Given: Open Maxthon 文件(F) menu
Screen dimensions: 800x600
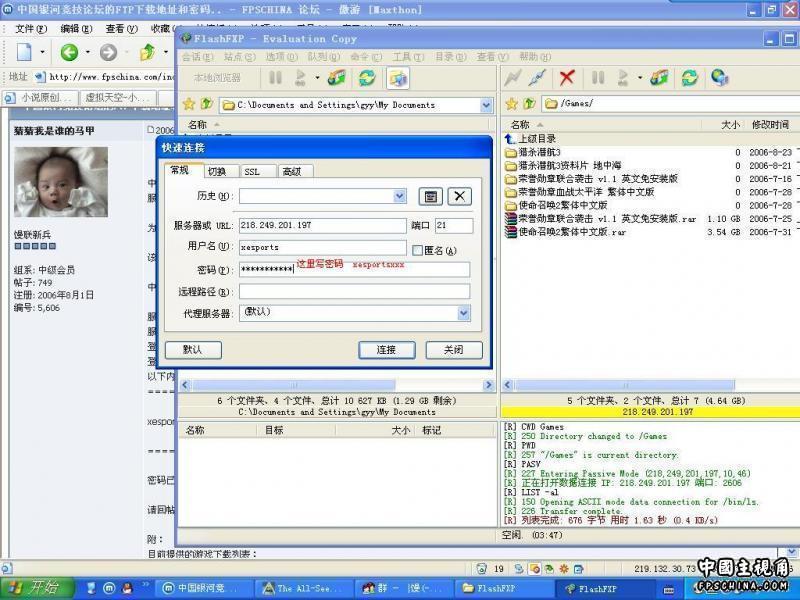Looking at the screenshot, I should (x=31, y=29).
